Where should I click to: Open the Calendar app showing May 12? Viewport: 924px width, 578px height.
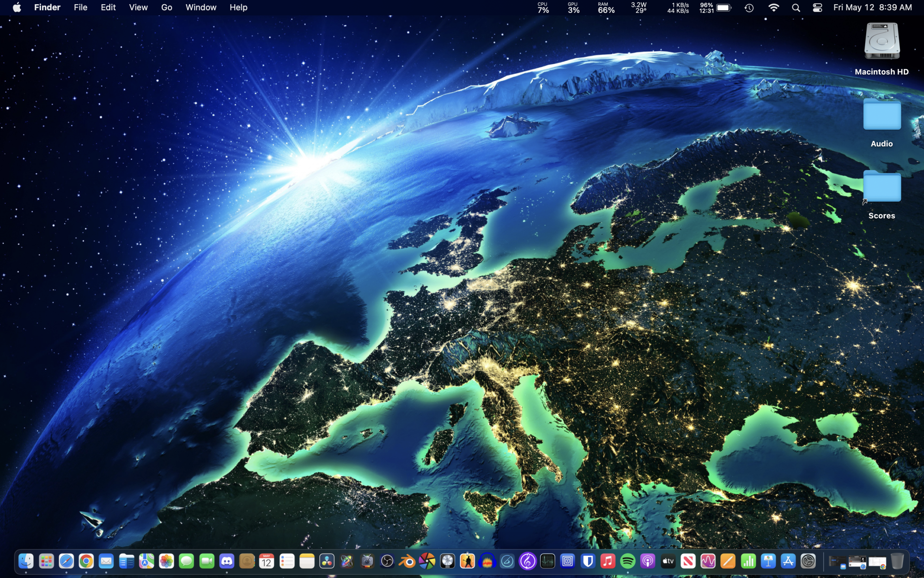[x=267, y=561]
